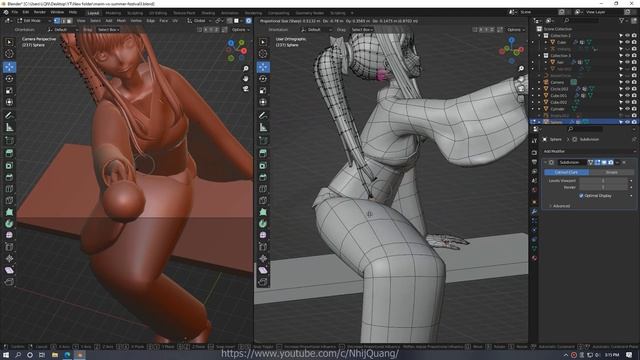Select the Scale tool in left viewport
The width and height of the screenshot is (640, 360).
click(x=9, y=91)
